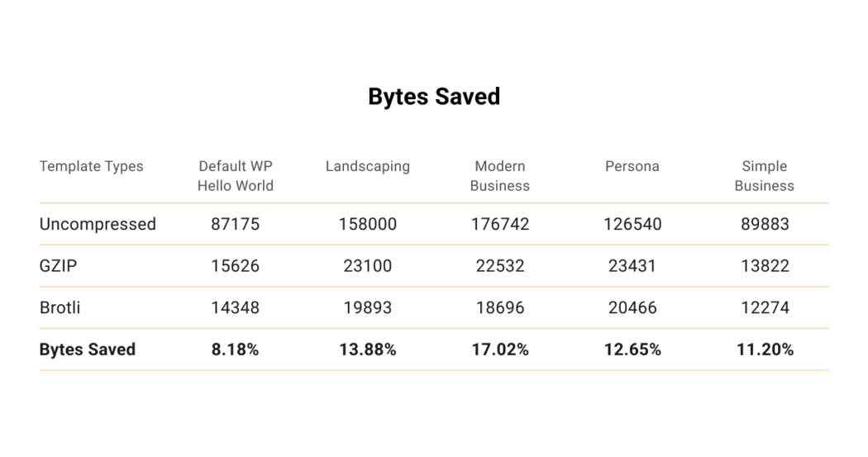The height and width of the screenshot is (457, 868).
Task: Select the Modern Business GZIP value 22532
Action: pyautogui.click(x=500, y=266)
